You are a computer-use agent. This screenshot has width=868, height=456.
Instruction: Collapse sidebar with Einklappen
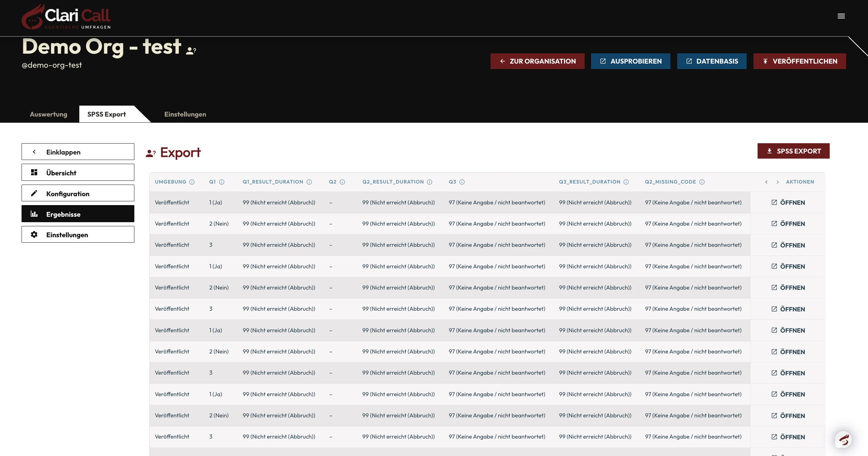coord(78,152)
